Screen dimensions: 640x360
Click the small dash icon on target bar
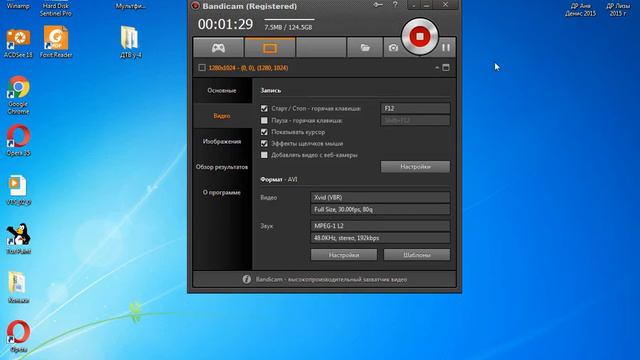coord(437,68)
